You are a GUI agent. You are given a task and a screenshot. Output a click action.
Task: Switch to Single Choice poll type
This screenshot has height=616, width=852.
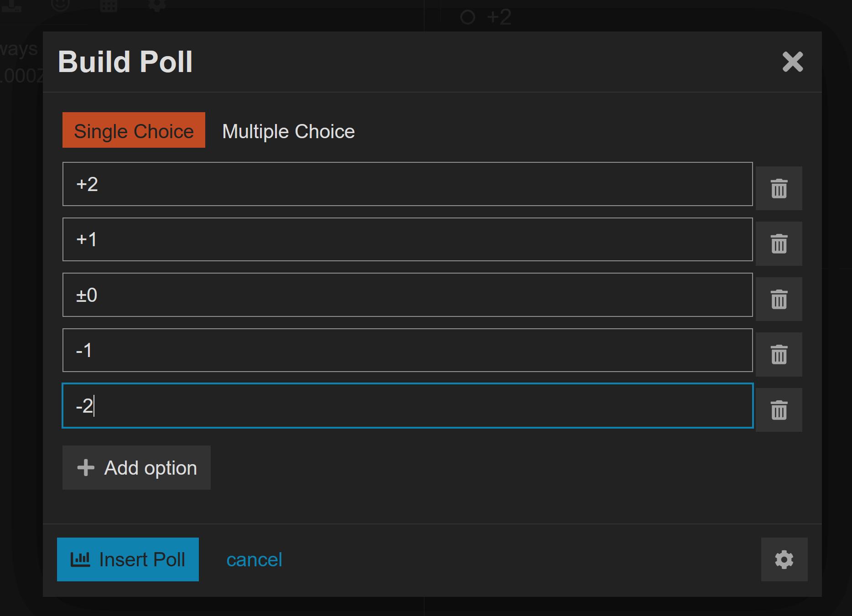coord(134,130)
